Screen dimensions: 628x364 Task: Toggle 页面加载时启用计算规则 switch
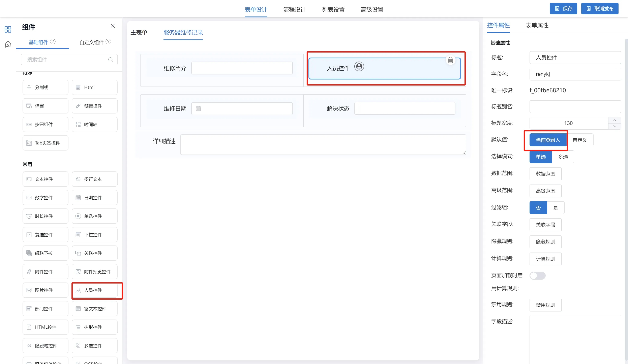(537, 276)
